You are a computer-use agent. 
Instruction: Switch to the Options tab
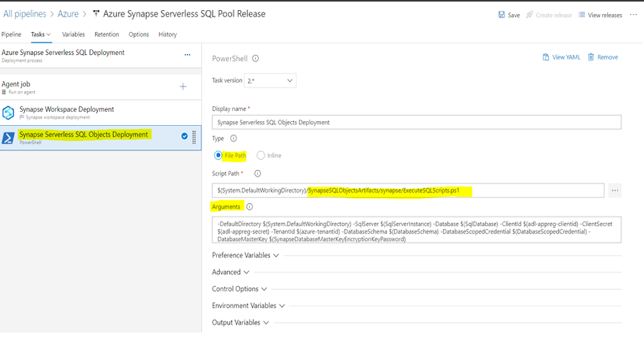tap(139, 34)
